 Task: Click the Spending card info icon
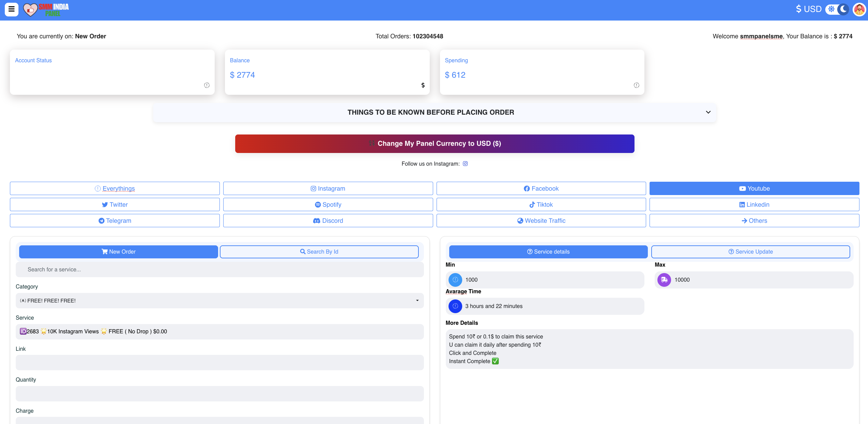(636, 85)
